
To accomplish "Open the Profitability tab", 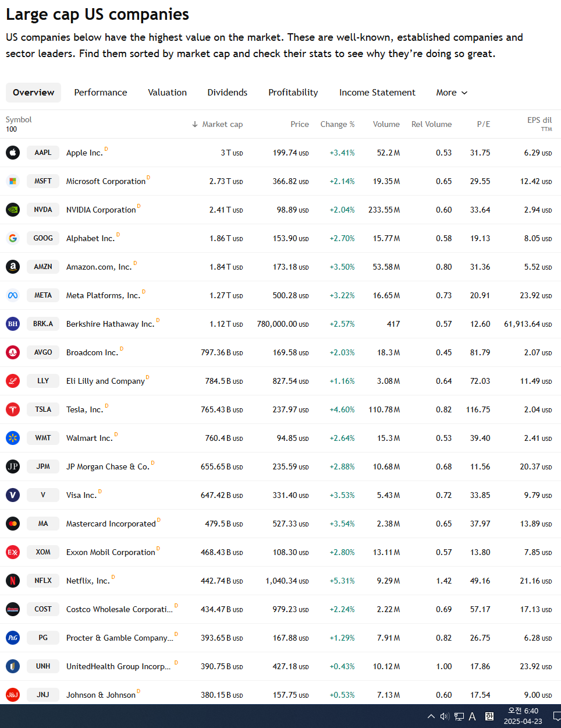I will tap(293, 93).
